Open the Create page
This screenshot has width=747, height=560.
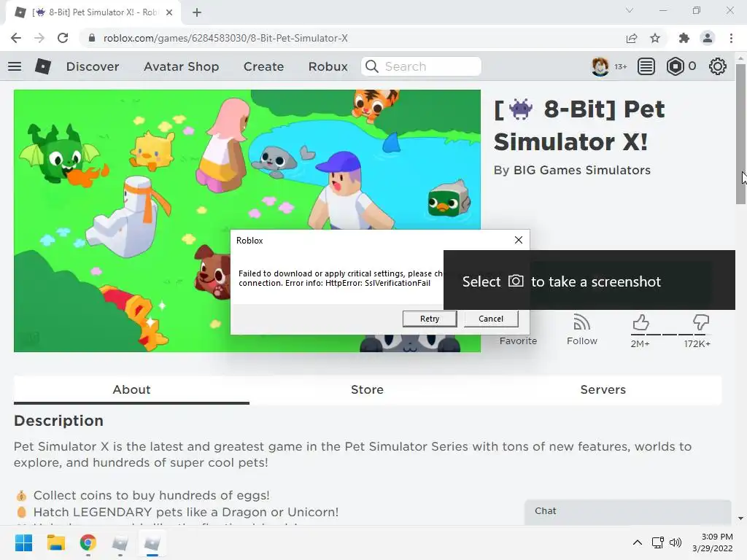coord(263,66)
